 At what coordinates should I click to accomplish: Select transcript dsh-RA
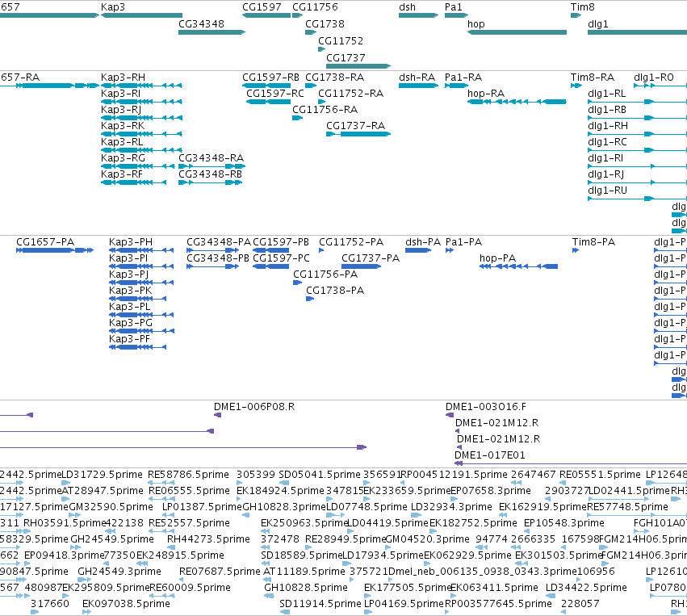tap(418, 86)
